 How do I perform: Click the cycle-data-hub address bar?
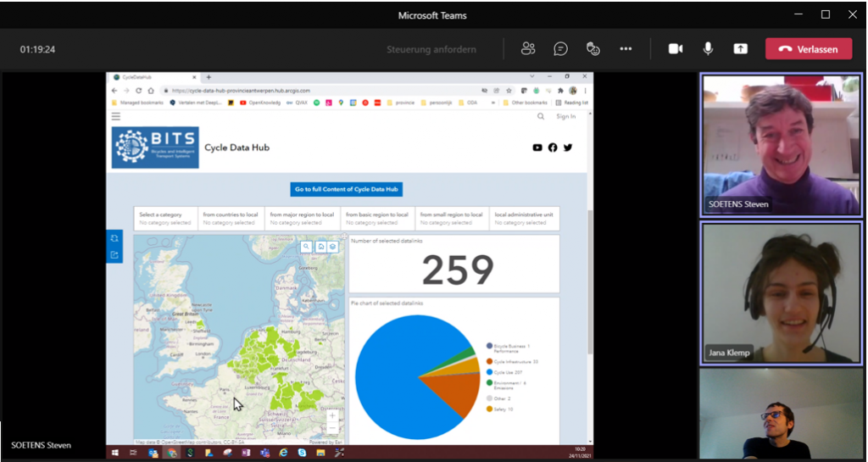click(337, 90)
